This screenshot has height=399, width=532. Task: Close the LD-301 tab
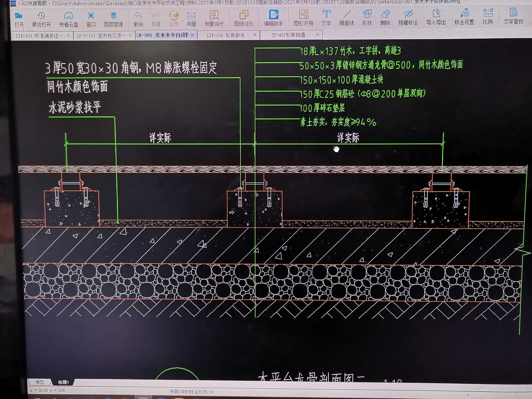tap(192, 35)
